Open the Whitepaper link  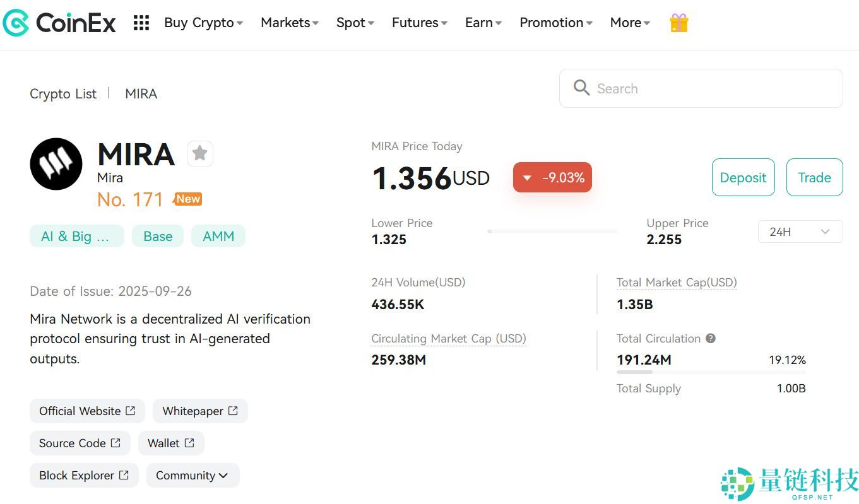pos(200,411)
